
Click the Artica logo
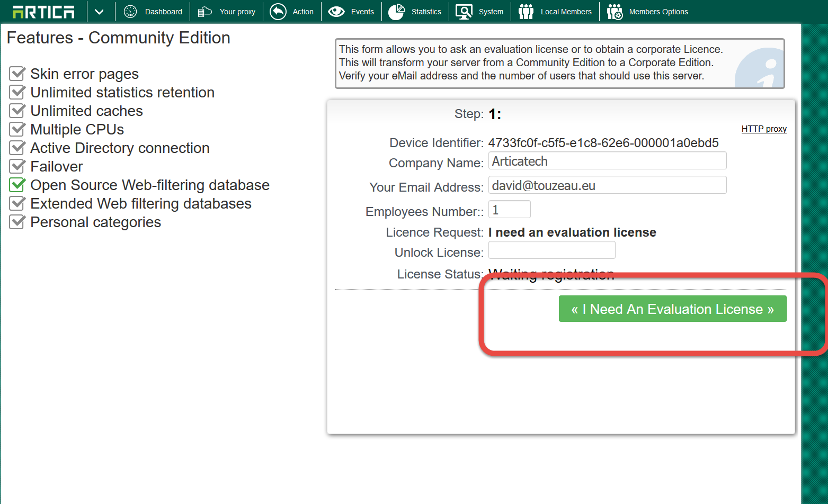coord(43,12)
